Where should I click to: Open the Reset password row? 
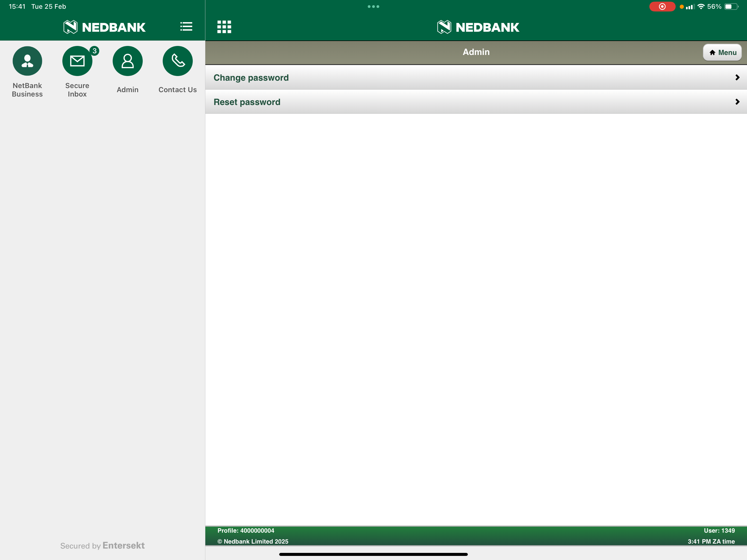pyautogui.click(x=476, y=102)
